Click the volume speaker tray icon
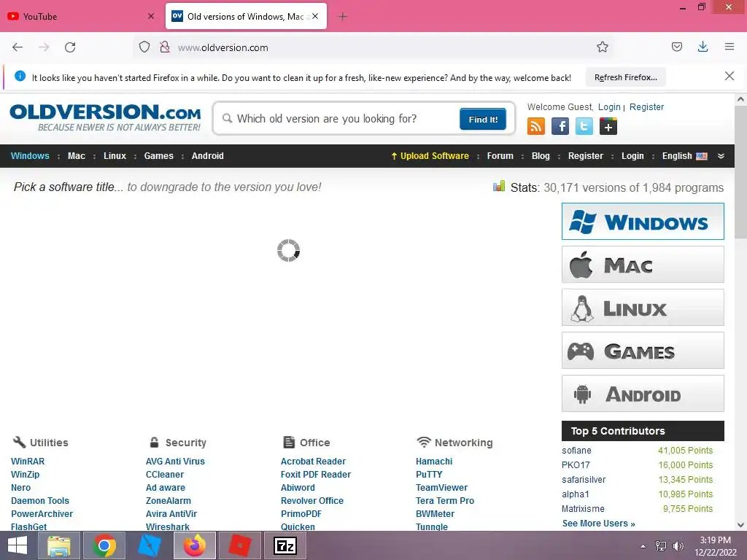The width and height of the screenshot is (747, 560). pos(678,546)
